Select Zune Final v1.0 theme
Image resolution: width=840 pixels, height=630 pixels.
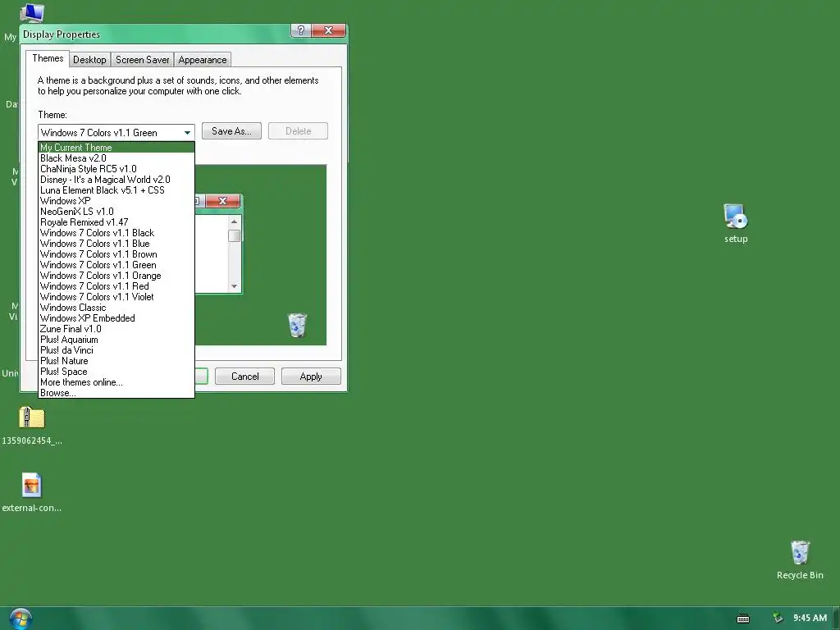point(116,329)
